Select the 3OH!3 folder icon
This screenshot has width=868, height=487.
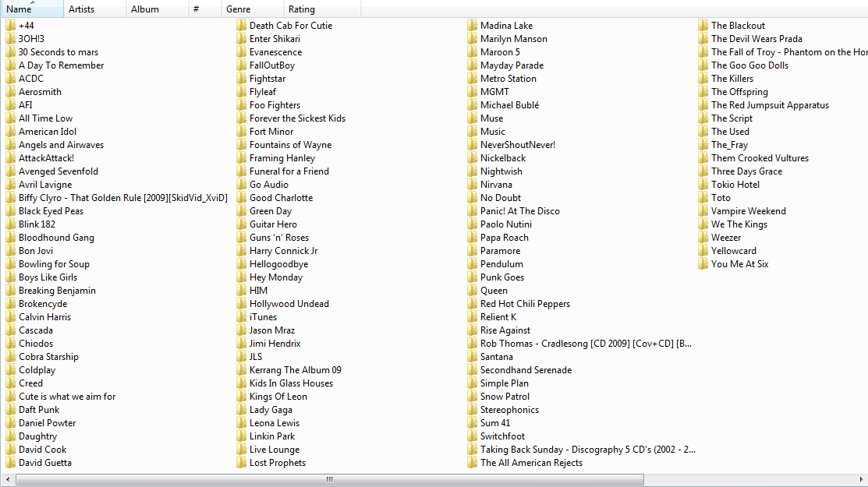click(x=10, y=39)
